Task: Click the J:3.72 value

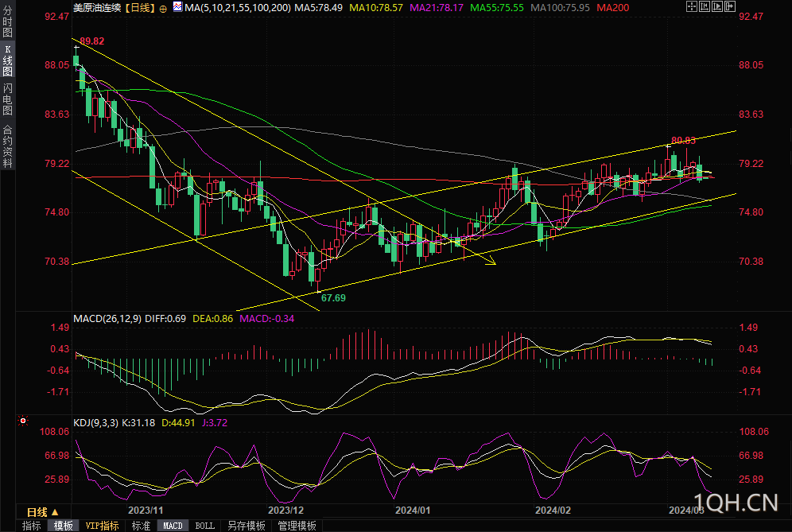Action: [x=215, y=423]
